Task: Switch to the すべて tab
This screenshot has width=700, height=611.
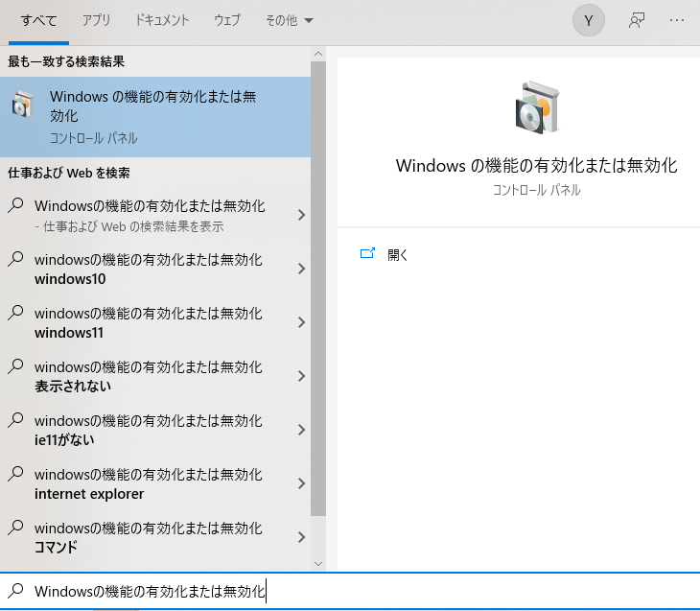Action: point(39,21)
